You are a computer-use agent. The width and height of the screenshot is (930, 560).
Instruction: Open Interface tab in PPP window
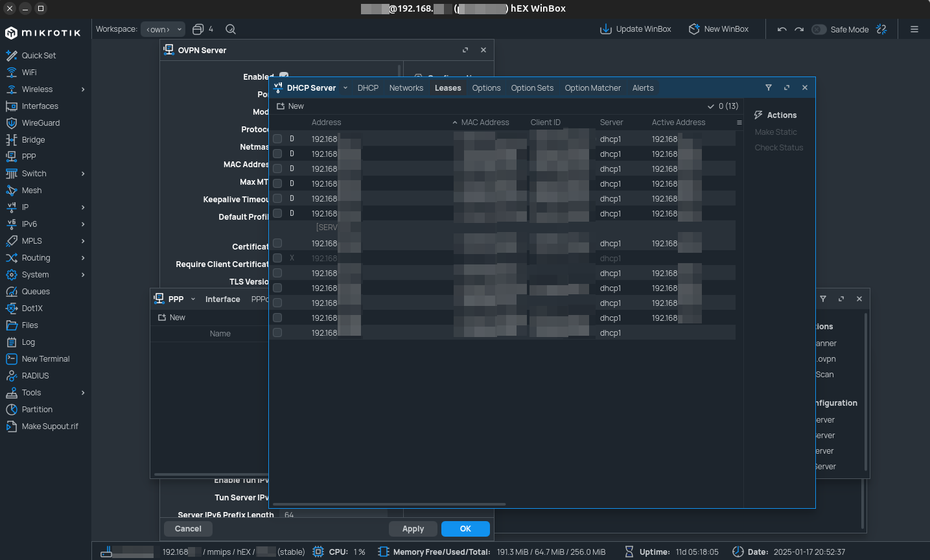(222, 299)
